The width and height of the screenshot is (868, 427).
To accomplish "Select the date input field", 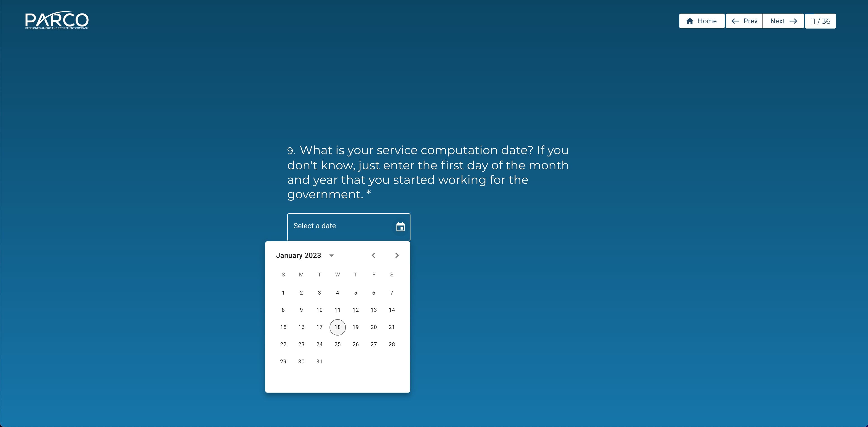I will (x=348, y=225).
